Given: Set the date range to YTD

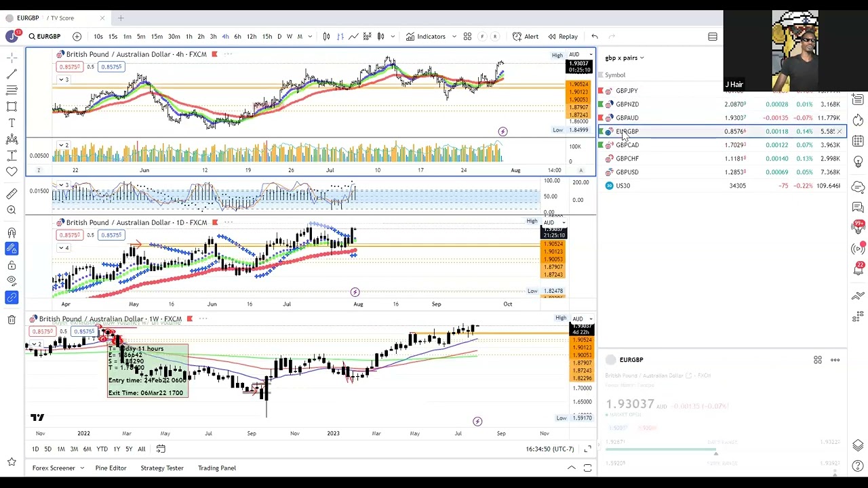Looking at the screenshot, I should tap(102, 449).
